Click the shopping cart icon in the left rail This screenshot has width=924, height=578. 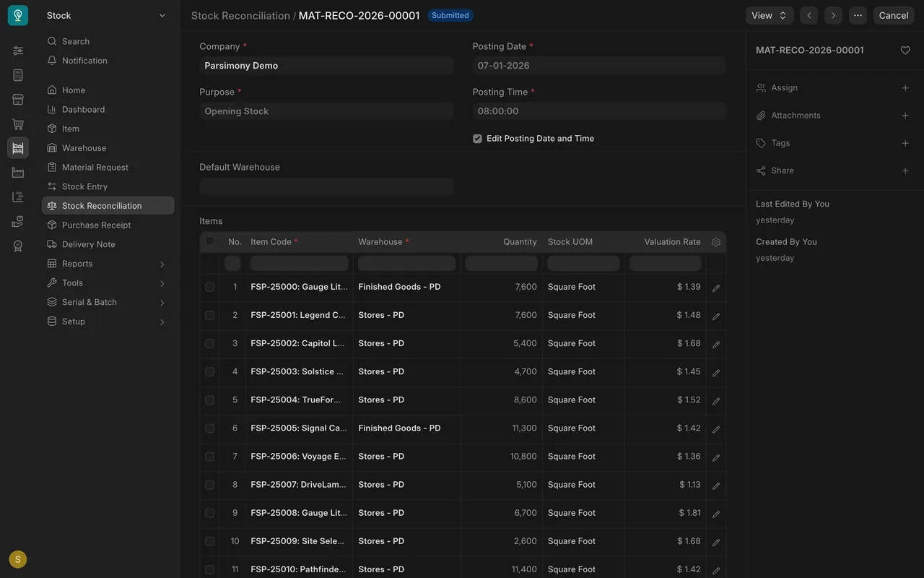point(18,124)
